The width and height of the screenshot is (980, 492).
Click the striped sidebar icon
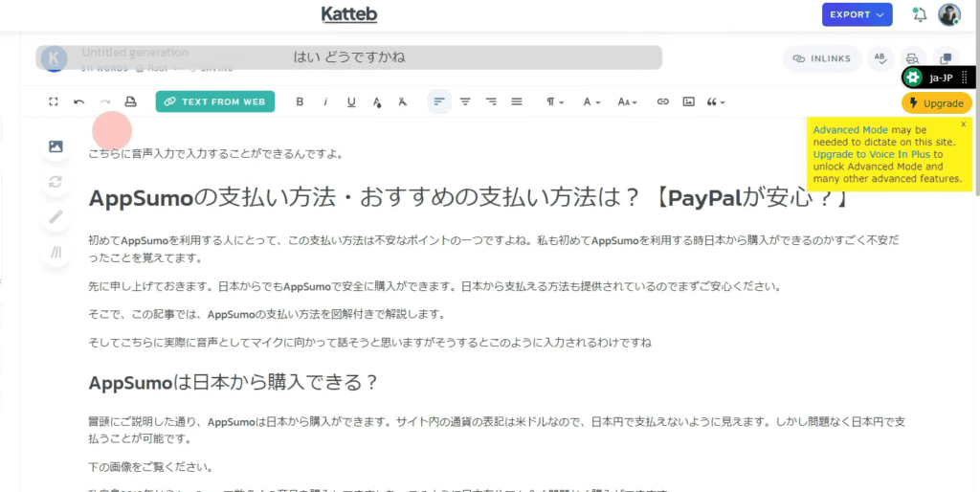click(56, 252)
